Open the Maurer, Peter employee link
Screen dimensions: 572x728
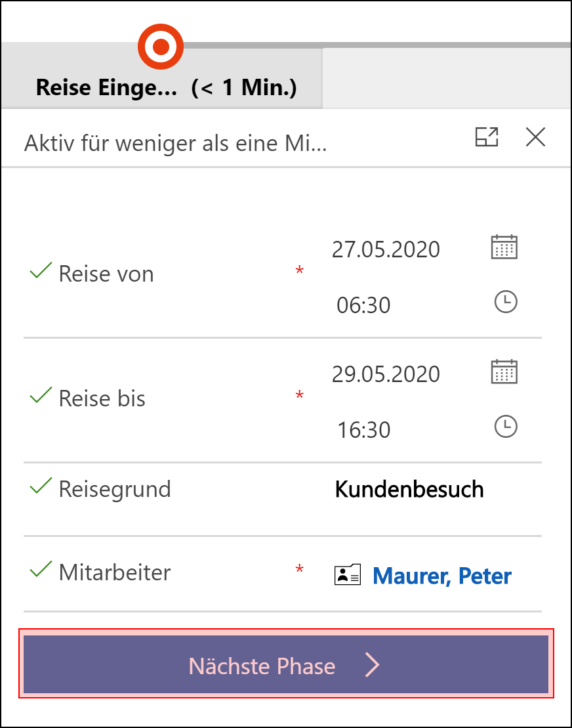[x=441, y=576]
